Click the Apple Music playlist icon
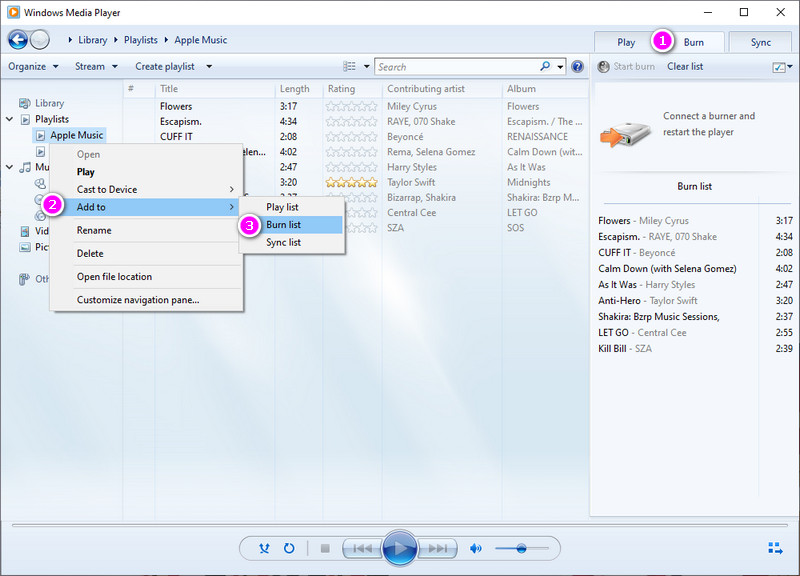Screen dimensions: 800x576 pyautogui.click(x=40, y=135)
